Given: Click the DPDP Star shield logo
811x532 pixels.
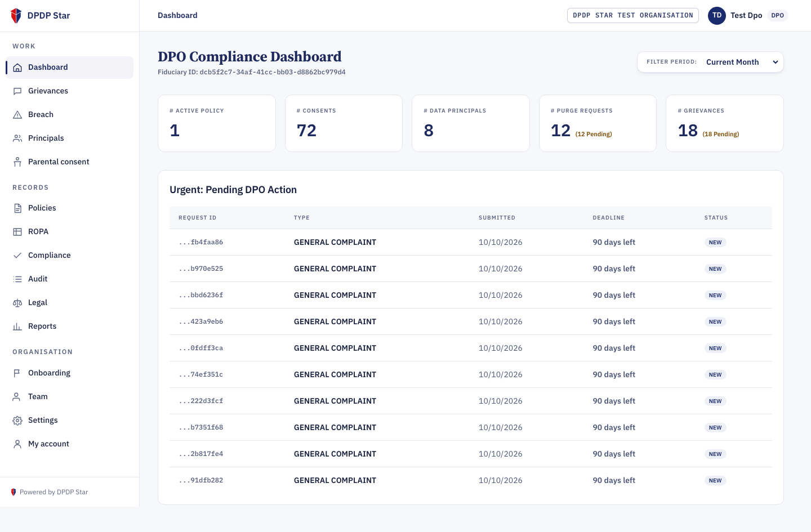Looking at the screenshot, I should coord(16,15).
